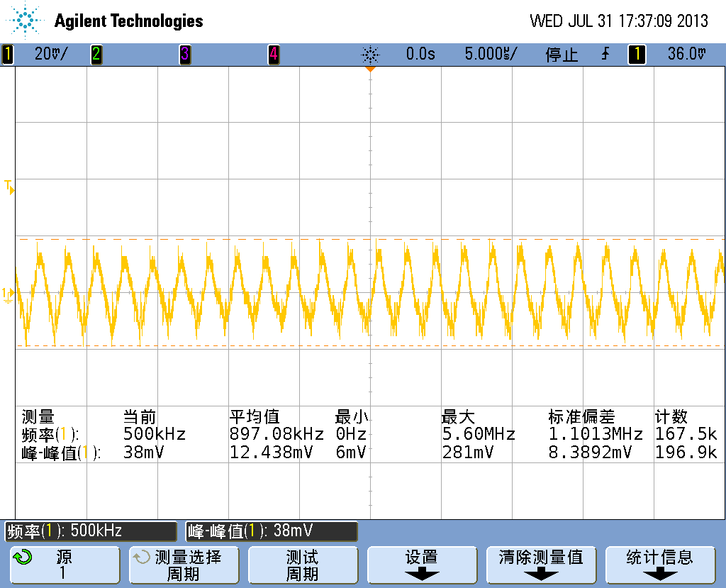The image size is (726, 588).
Task: Click channel 1 ground level marker
Action: [8, 294]
